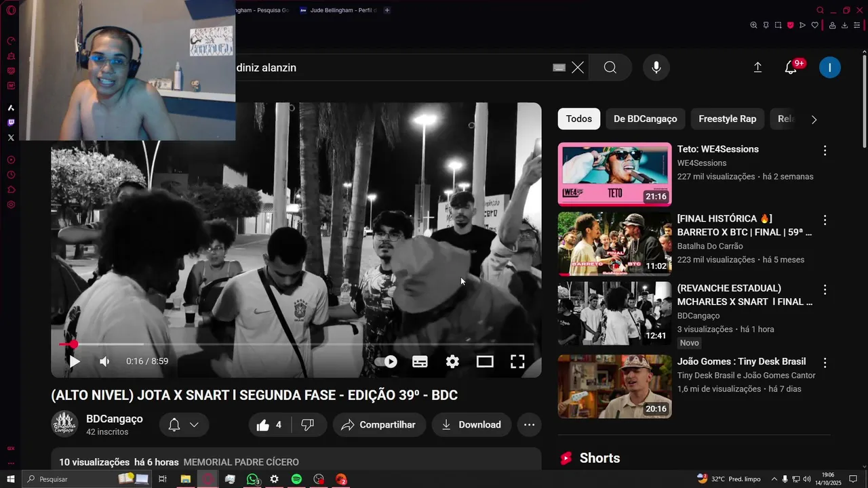The width and height of the screenshot is (868, 488).
Task: Open the Opera GX menu logo
Action: pyautogui.click(x=11, y=10)
